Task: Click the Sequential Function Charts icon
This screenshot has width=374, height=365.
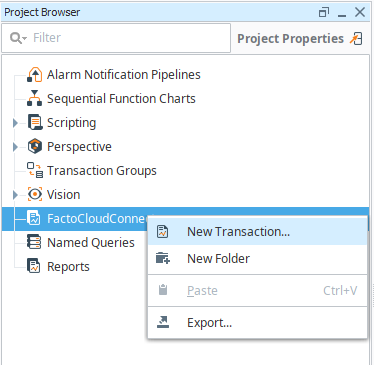Action: (35, 98)
